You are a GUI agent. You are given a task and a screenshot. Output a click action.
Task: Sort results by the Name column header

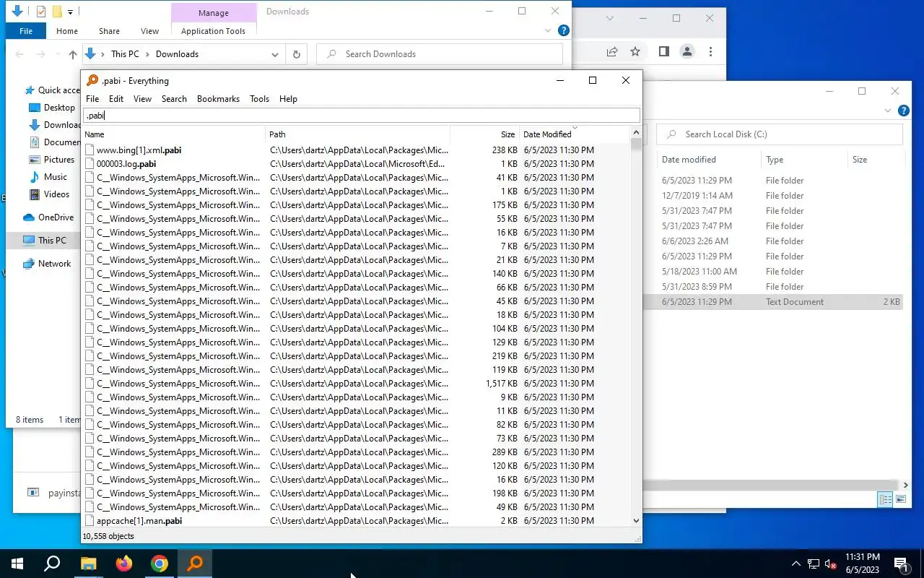174,134
